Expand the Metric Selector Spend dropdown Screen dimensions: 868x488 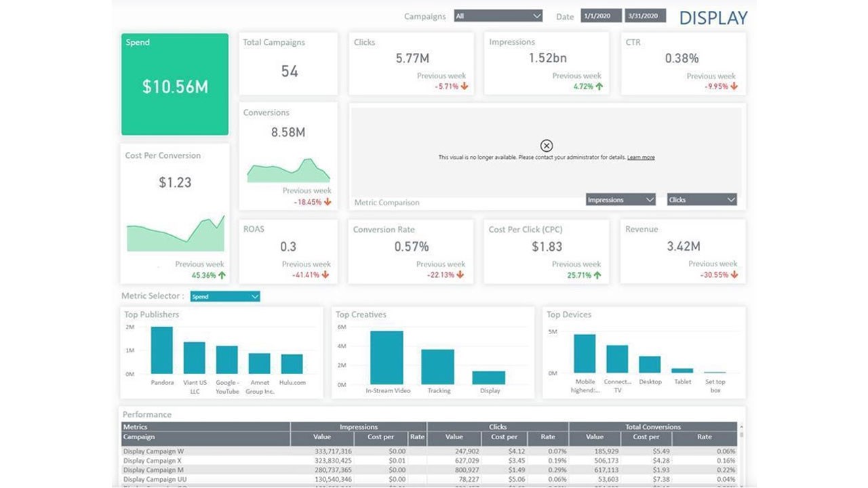point(225,296)
